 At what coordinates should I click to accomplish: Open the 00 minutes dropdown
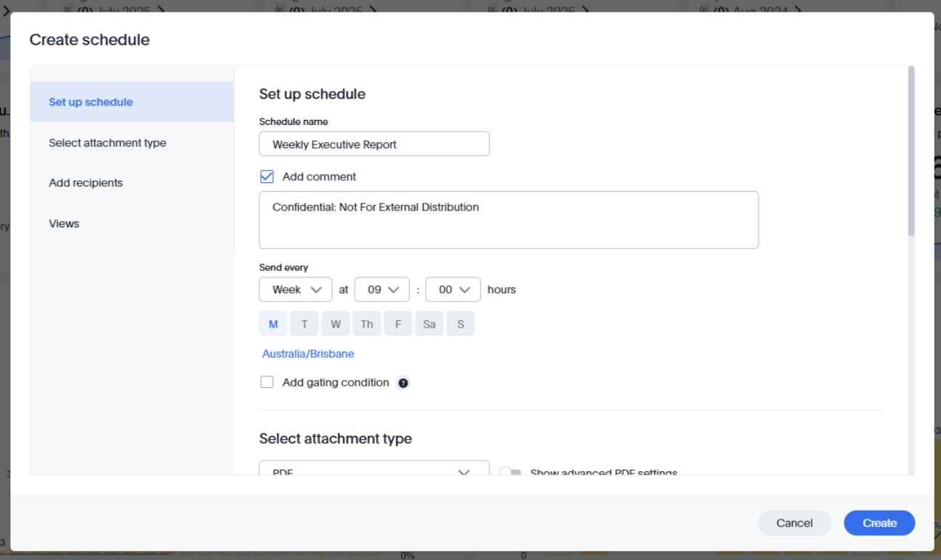click(x=453, y=289)
